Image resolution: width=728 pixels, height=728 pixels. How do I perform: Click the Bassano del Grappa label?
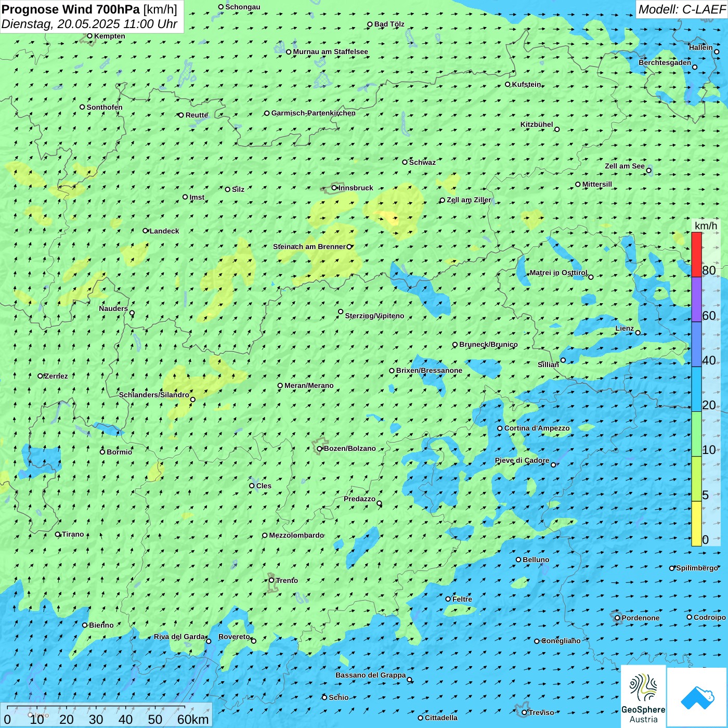tap(370, 675)
